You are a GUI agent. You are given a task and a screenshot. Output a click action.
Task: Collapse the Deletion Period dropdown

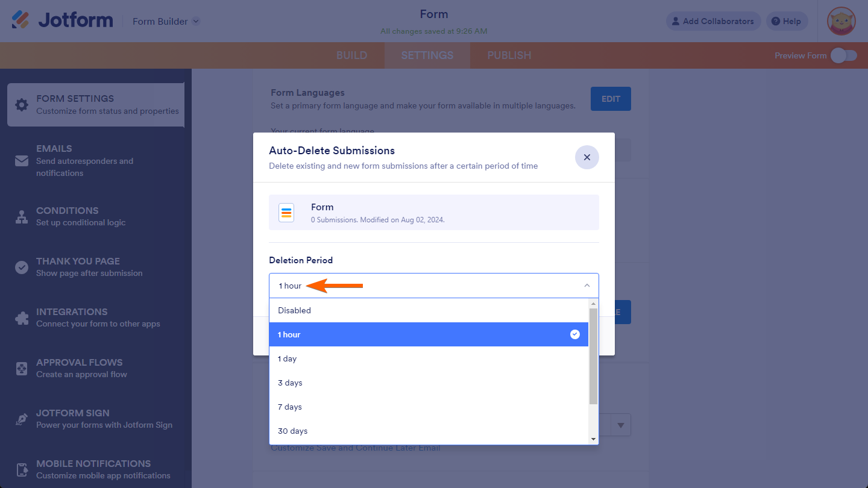coord(587,286)
